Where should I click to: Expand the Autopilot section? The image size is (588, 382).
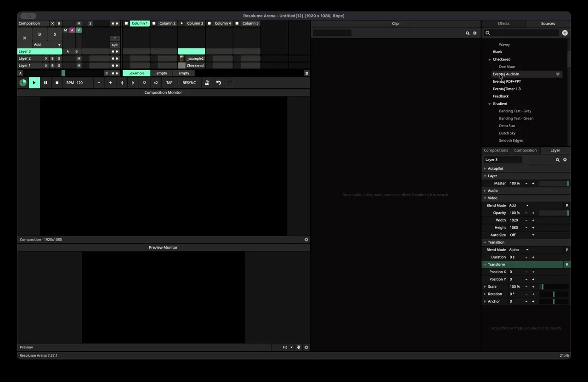pyautogui.click(x=485, y=169)
